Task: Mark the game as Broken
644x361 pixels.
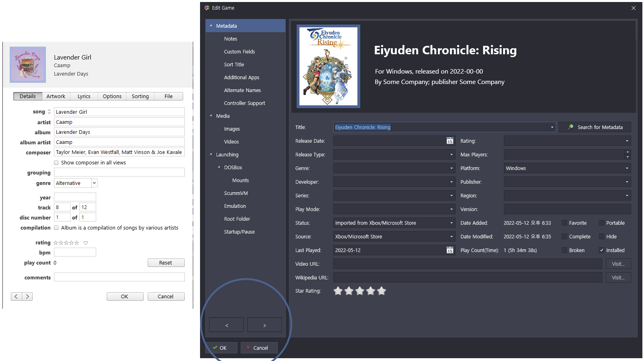Action: tap(564, 250)
